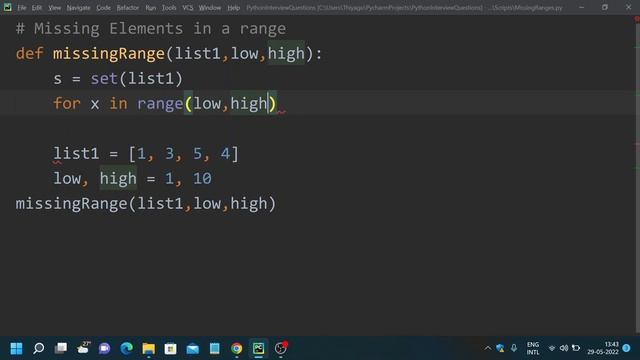Image resolution: width=640 pixels, height=360 pixels.
Task: Click the PyCharm logo in the title bar
Action: click(8, 7)
